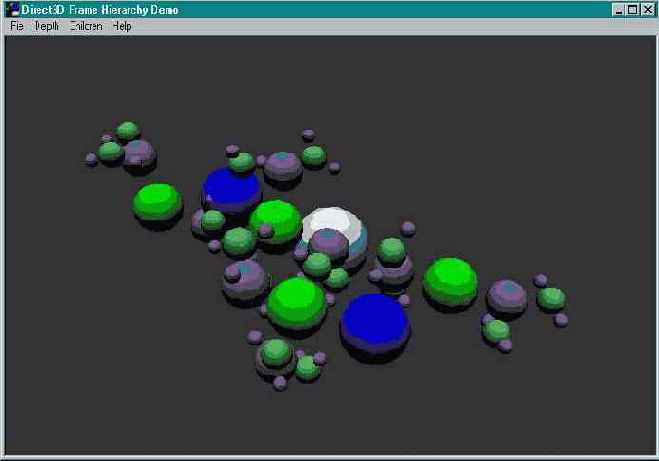Click the Direct3D Frame Hierarchy Demo title text

pyautogui.click(x=100, y=10)
